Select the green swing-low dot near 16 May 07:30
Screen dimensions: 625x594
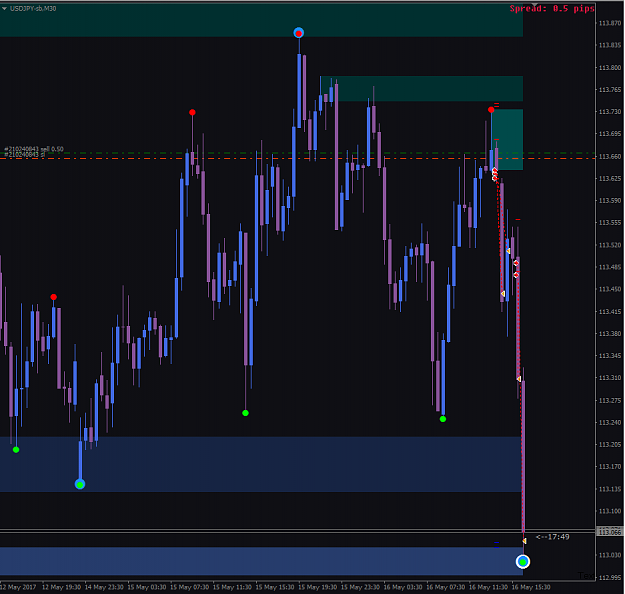[x=443, y=419]
